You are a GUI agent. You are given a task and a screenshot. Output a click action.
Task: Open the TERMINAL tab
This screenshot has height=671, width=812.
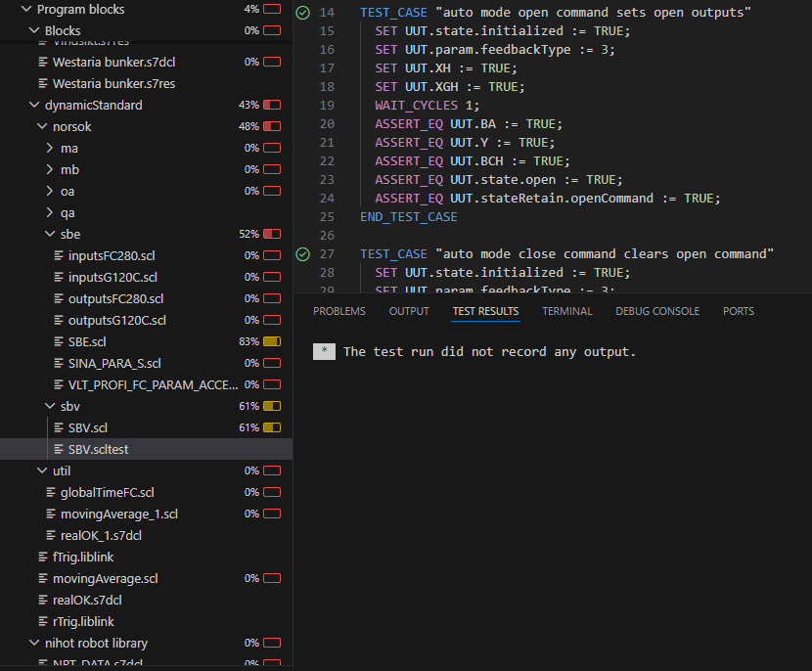[x=567, y=311]
